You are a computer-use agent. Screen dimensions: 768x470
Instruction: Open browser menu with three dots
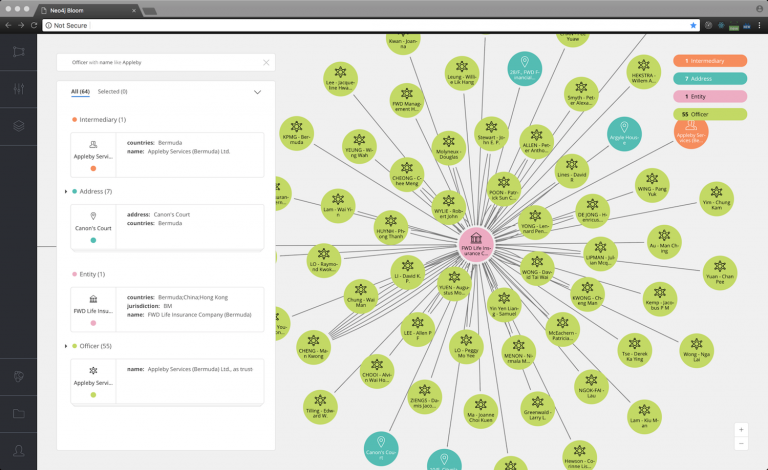760,25
